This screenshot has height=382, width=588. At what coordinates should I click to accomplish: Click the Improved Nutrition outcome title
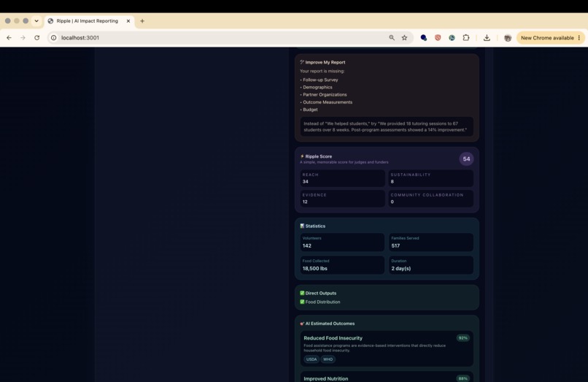[326, 378]
